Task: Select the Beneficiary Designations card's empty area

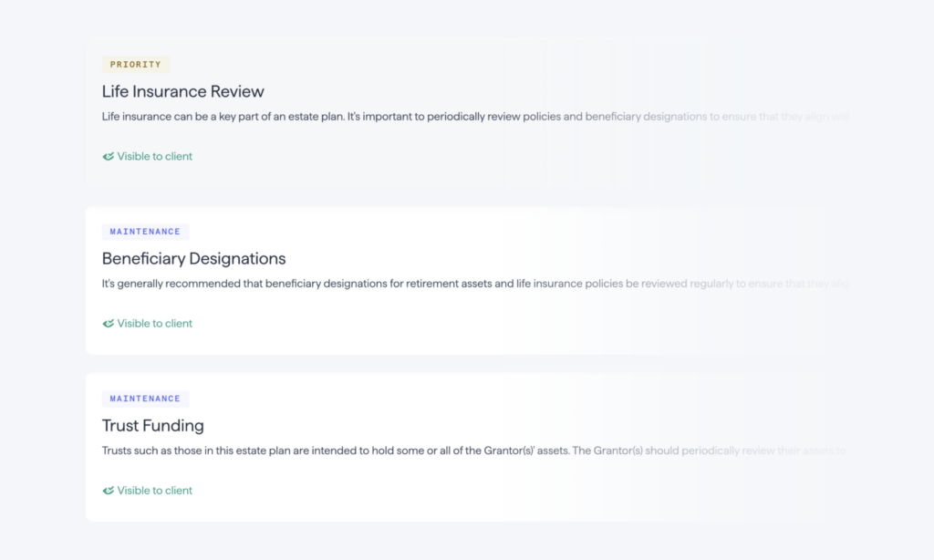Action: click(536, 324)
